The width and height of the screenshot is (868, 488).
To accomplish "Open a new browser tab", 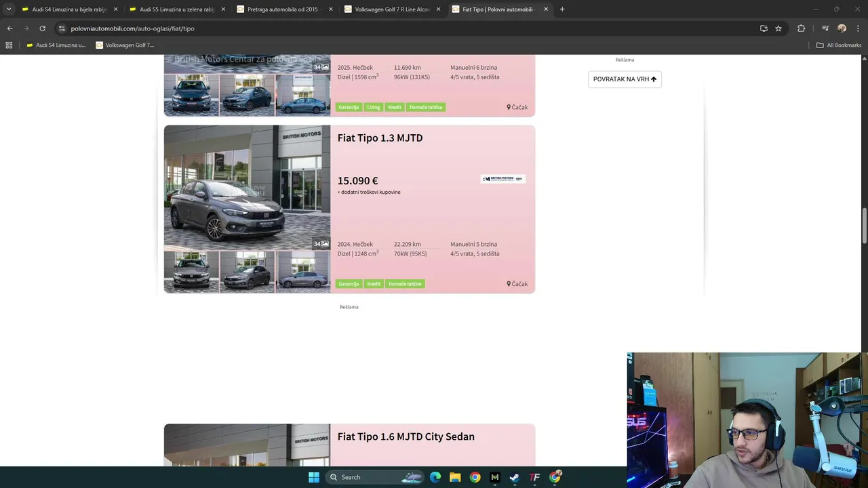I will 562,9.
